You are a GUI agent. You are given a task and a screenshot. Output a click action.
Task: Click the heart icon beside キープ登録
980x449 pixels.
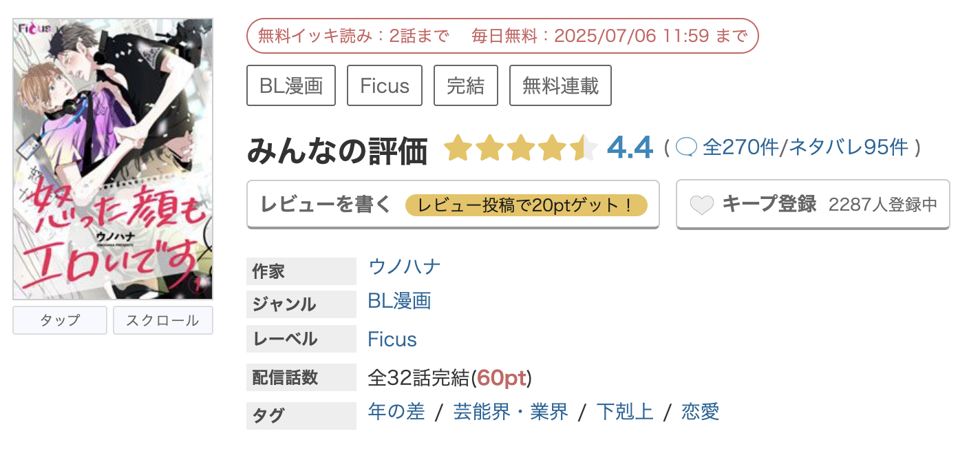click(701, 205)
